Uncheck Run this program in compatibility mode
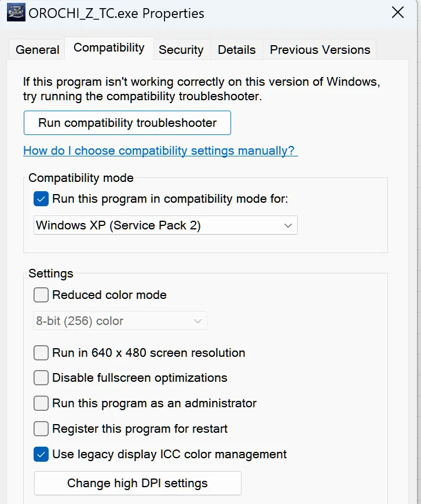The width and height of the screenshot is (421, 504). pos(41,199)
